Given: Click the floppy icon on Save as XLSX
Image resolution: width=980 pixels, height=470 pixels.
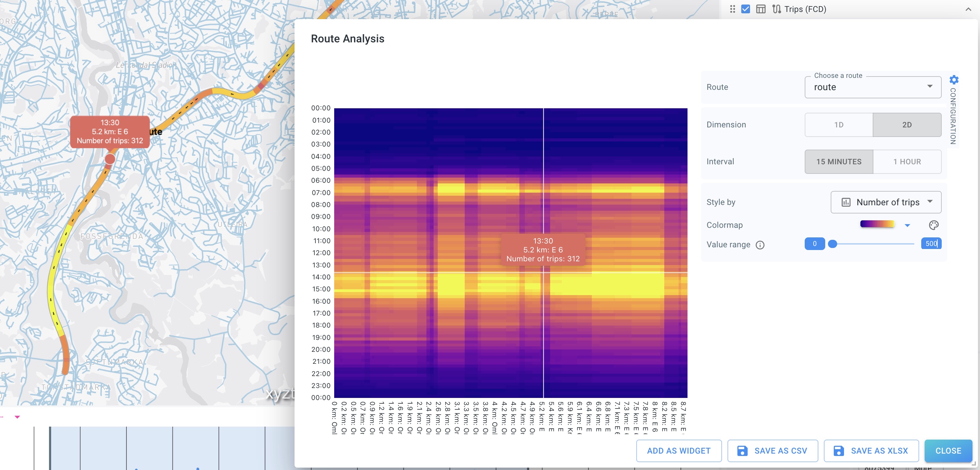Looking at the screenshot, I should pyautogui.click(x=839, y=451).
